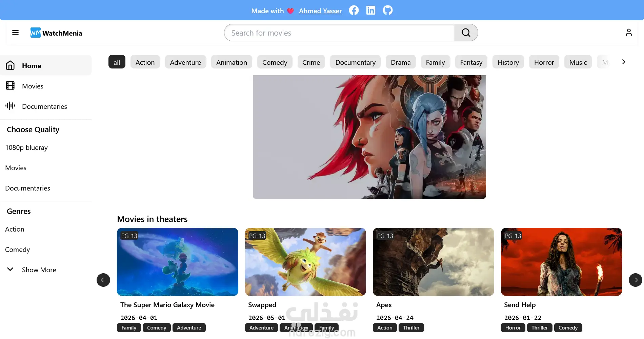Filter by the Family genre chip
The width and height of the screenshot is (644, 339).
click(x=436, y=62)
